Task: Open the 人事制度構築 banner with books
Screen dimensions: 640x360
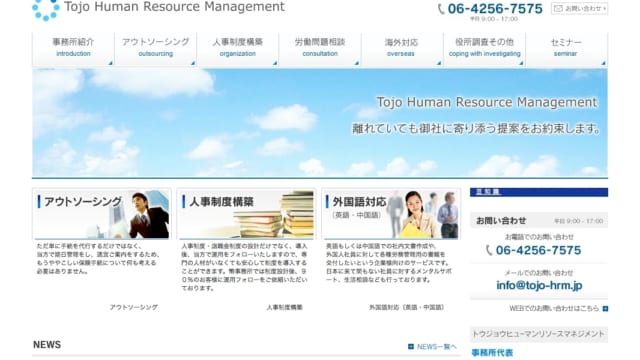Action: (x=247, y=214)
